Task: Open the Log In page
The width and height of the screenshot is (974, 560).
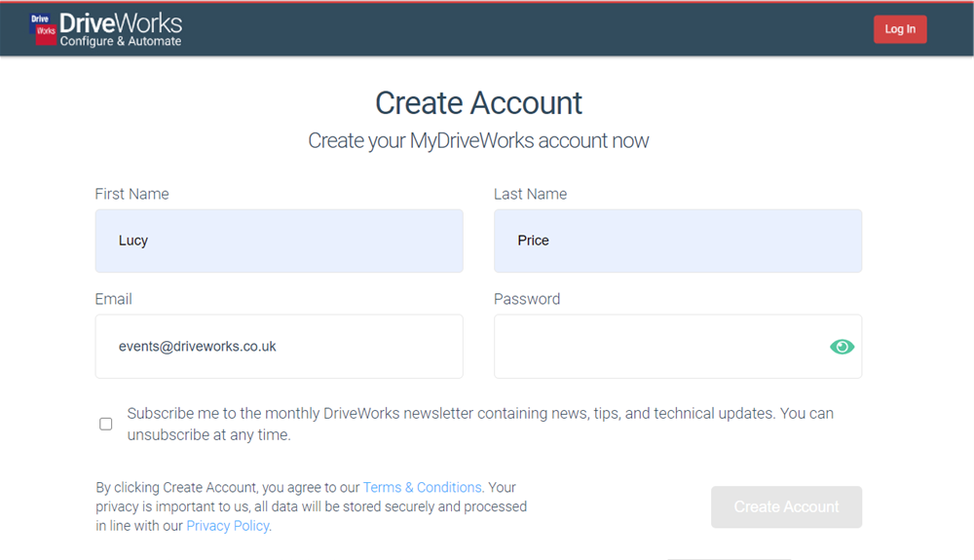Action: (900, 29)
